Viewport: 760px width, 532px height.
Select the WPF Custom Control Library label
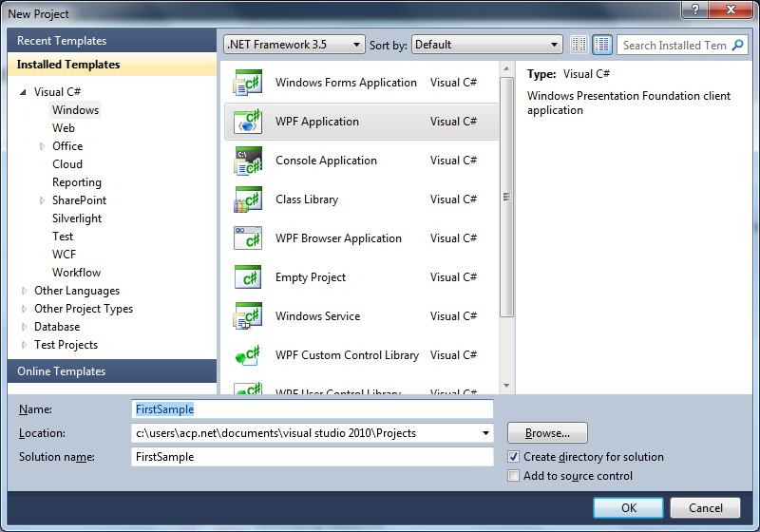click(347, 355)
